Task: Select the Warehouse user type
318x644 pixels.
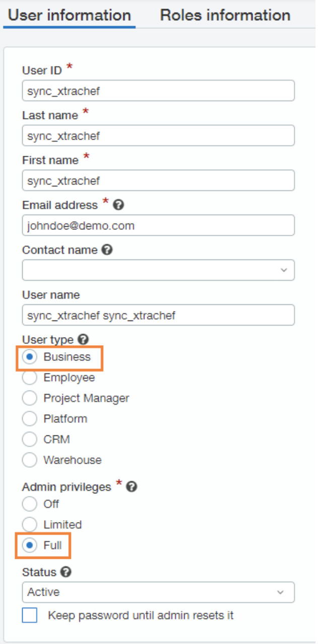Action: pos(30,460)
